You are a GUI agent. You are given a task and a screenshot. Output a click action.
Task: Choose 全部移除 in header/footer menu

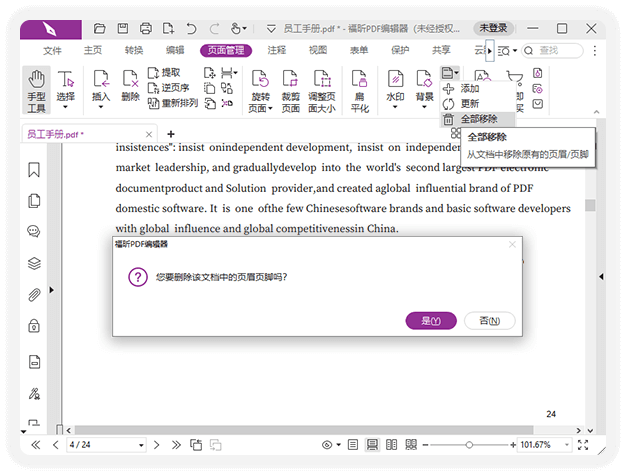[x=477, y=119]
